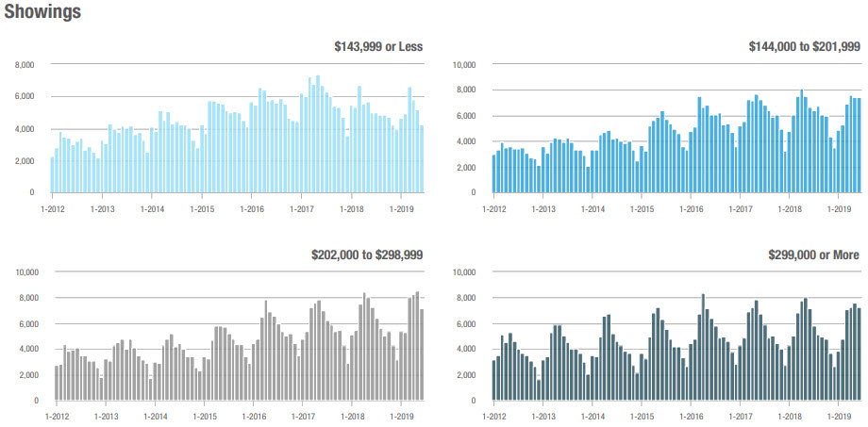The image size is (868, 427).
Task: Click 1-2018 label under '$144,000 to $201,999' chart
Action: (x=790, y=210)
